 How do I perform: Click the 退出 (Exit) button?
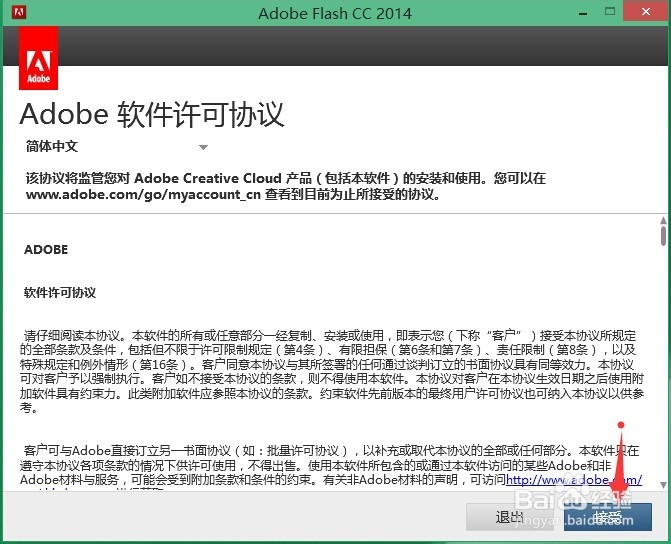click(x=509, y=517)
